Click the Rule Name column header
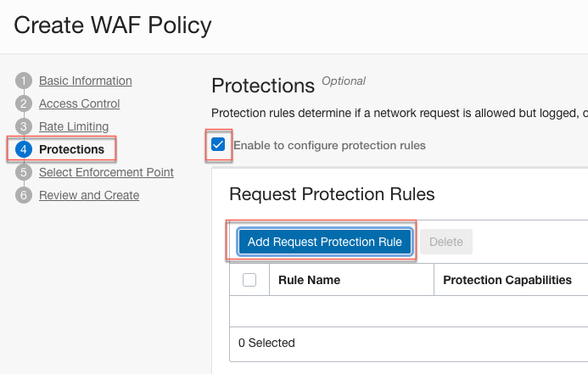 (310, 280)
